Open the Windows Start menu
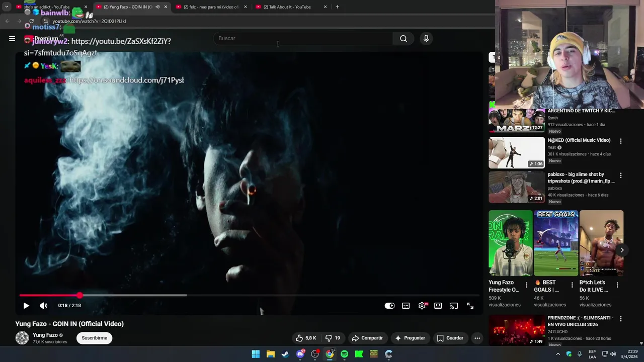The height and width of the screenshot is (362, 644). (256, 354)
